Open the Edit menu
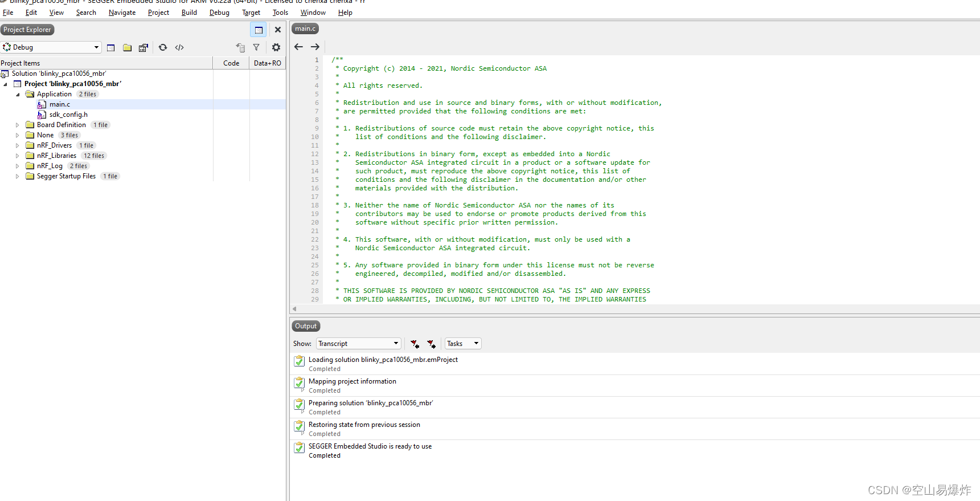 (x=31, y=13)
